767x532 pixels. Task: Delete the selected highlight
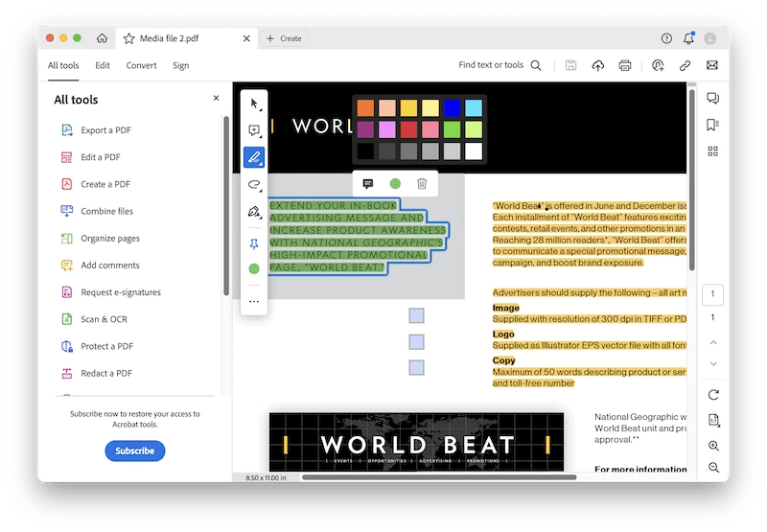click(422, 183)
